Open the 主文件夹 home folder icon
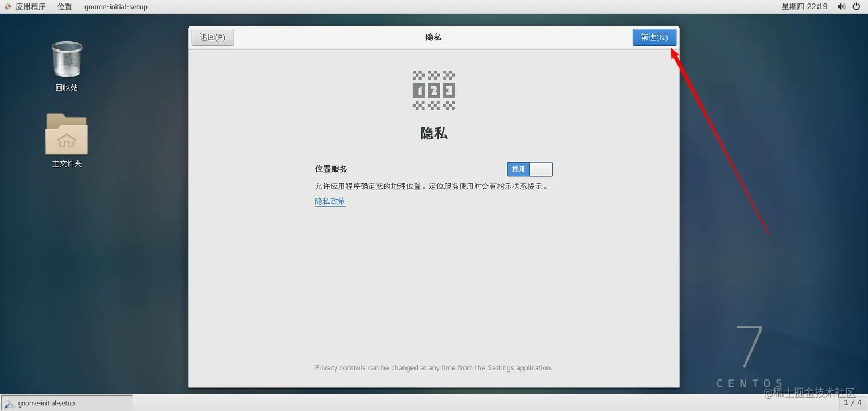 [67, 141]
